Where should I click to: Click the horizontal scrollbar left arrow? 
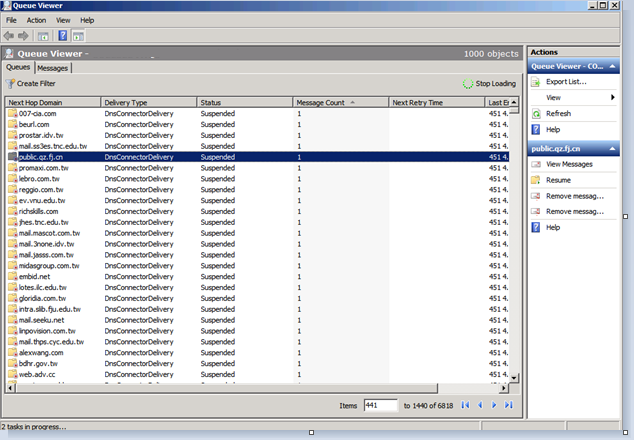tap(11, 388)
